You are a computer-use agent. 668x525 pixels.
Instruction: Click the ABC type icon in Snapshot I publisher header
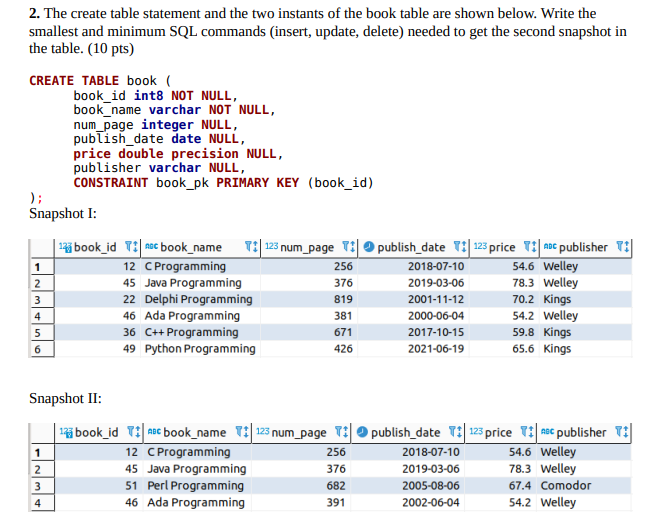coord(550,246)
